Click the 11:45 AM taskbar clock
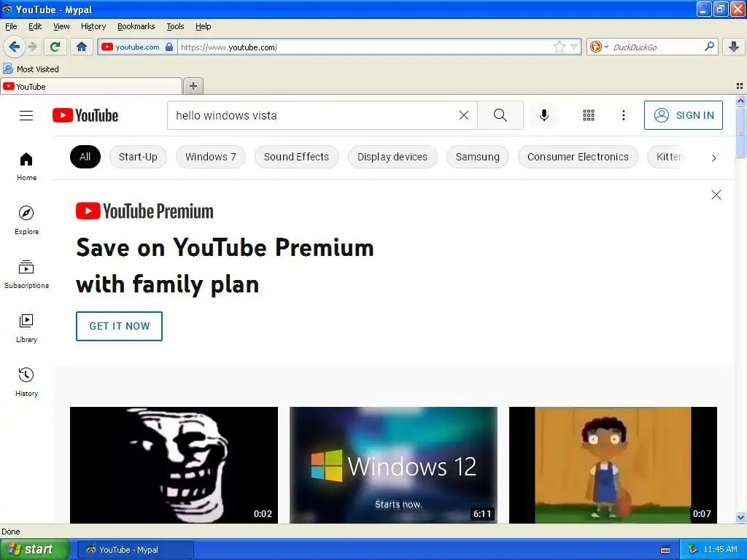Viewport: 747px width, 560px height. [x=720, y=550]
